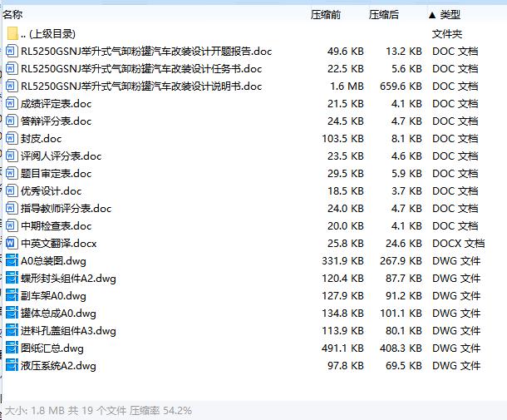Select 蝶形封头组件A2.dwg file name

[68, 279]
